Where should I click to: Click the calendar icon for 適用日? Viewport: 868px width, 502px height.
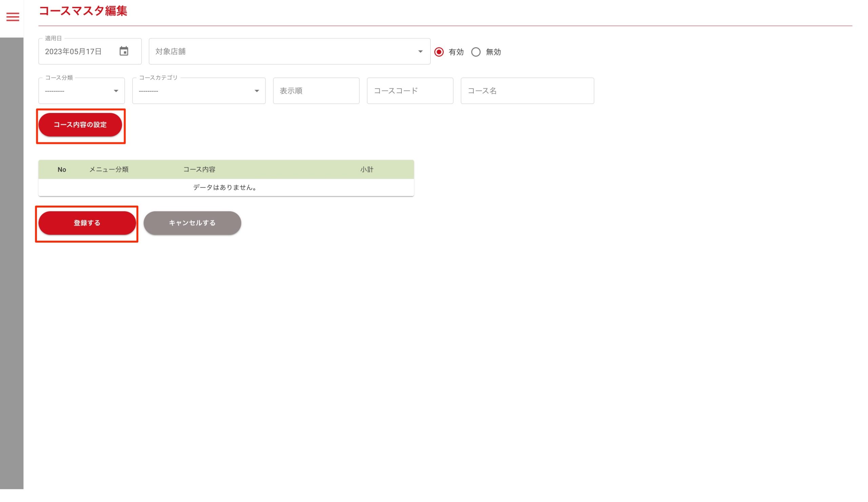pyautogui.click(x=124, y=51)
